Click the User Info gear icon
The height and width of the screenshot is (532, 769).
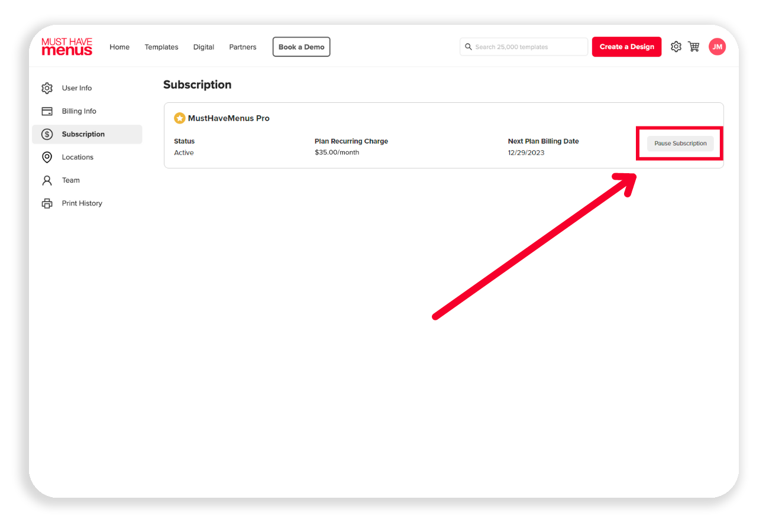click(x=47, y=88)
